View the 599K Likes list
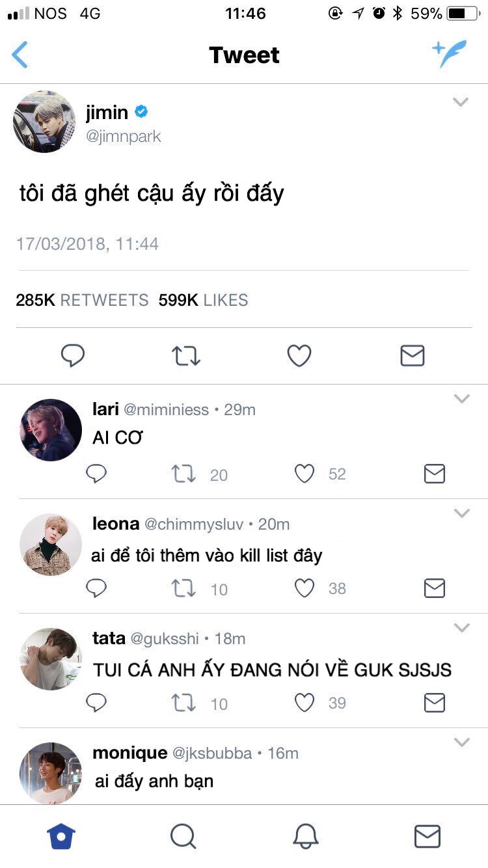This screenshot has width=488, height=868. tap(204, 300)
